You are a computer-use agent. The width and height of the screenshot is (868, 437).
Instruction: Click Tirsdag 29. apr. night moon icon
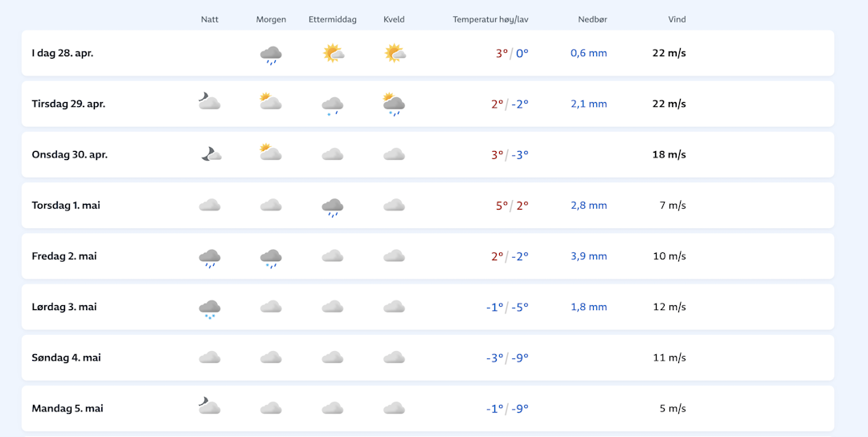tap(209, 101)
